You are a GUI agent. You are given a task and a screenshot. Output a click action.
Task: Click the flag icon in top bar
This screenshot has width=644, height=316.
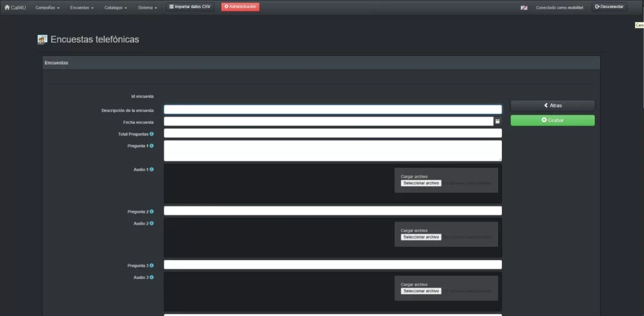click(x=524, y=8)
